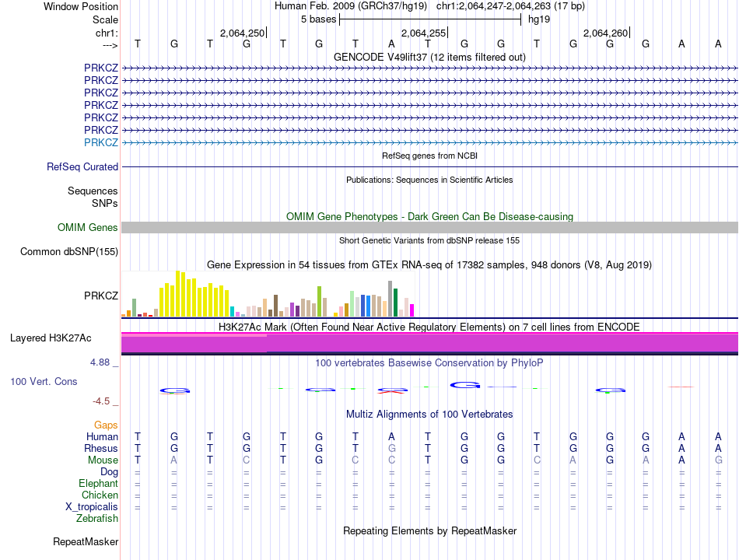
Task: Click the Zebrafish species label
Action: [x=97, y=518]
